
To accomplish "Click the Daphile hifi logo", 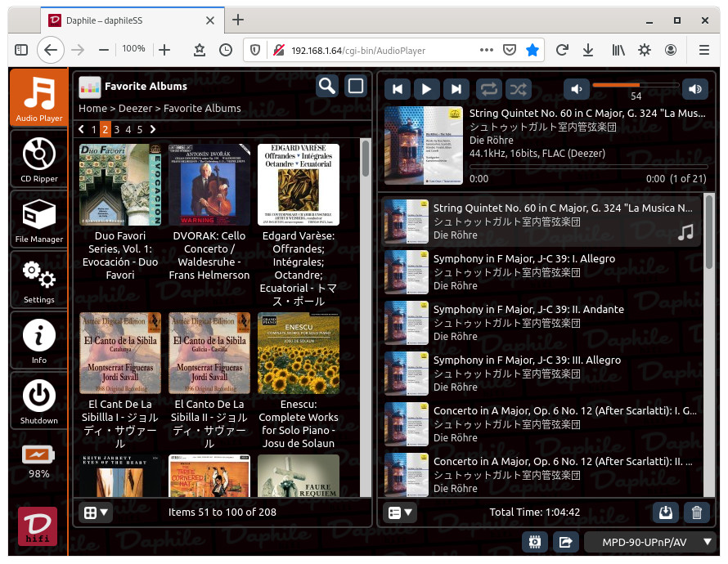I will pyautogui.click(x=38, y=526).
